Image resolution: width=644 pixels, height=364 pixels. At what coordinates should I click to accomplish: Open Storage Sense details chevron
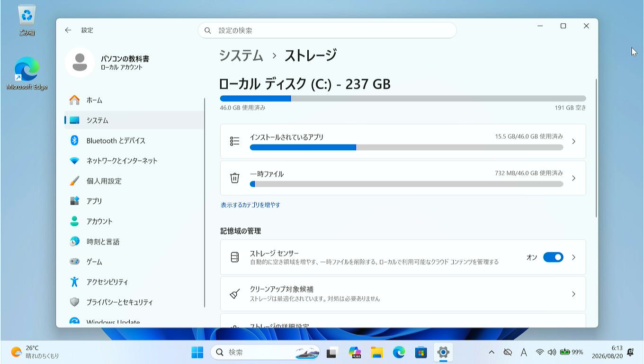tap(573, 257)
